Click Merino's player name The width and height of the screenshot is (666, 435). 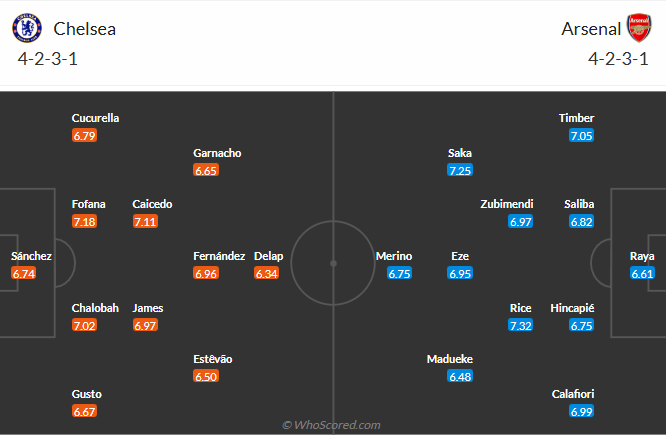(393, 256)
